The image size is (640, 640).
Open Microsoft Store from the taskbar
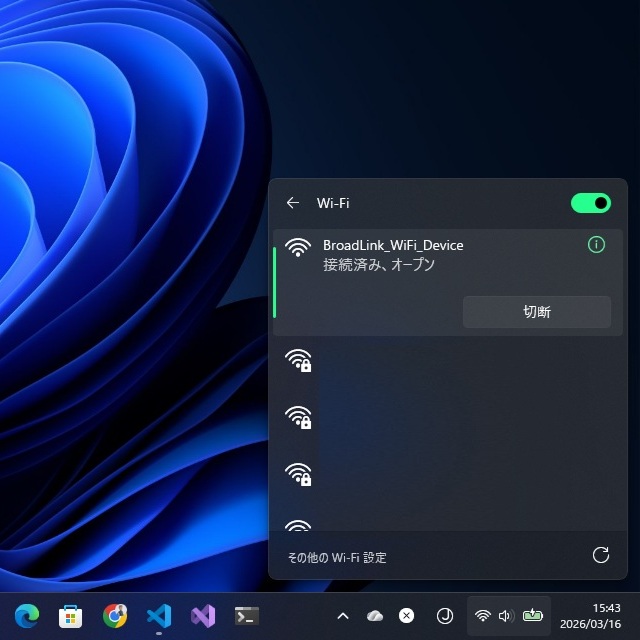70,616
